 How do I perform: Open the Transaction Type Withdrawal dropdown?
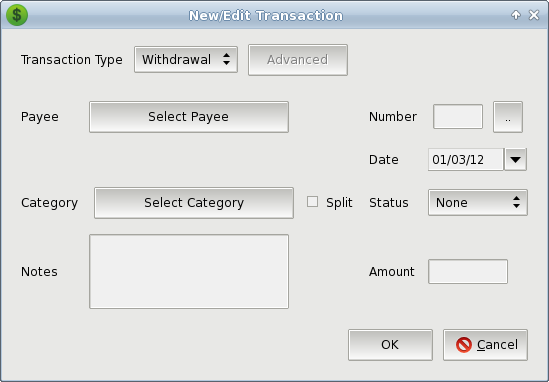tap(186, 60)
